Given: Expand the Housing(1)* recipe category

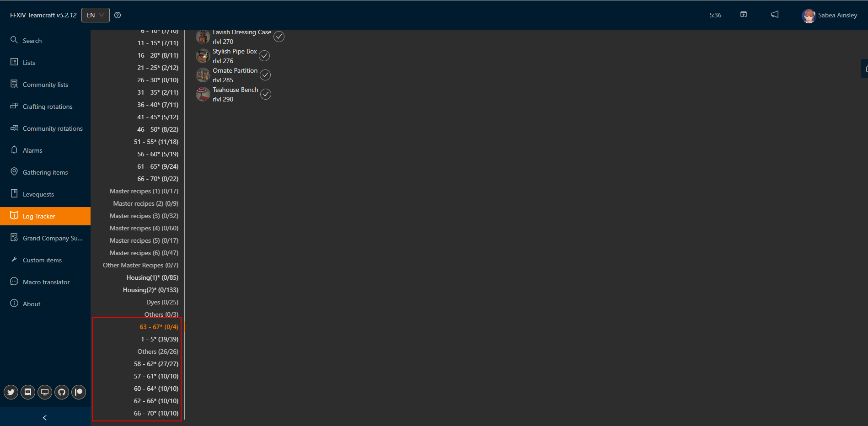Looking at the screenshot, I should (x=152, y=277).
